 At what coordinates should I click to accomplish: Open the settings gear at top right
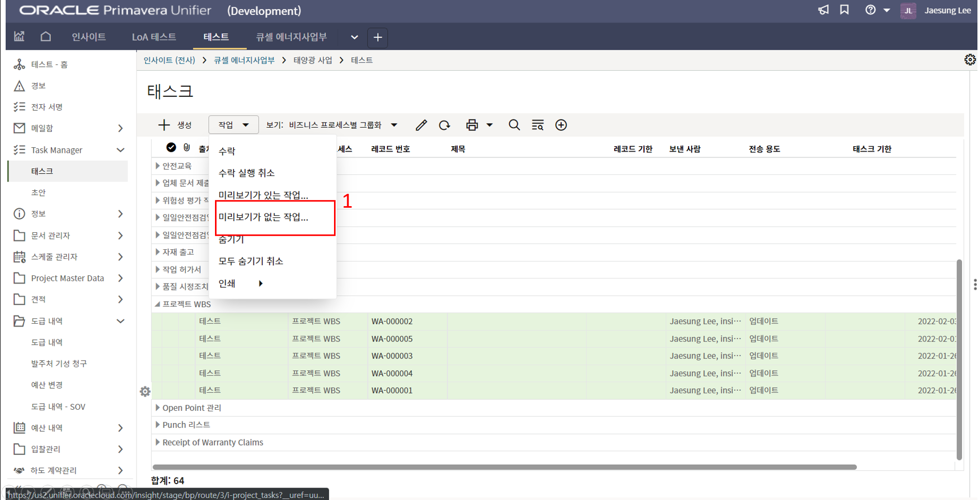[969, 60]
